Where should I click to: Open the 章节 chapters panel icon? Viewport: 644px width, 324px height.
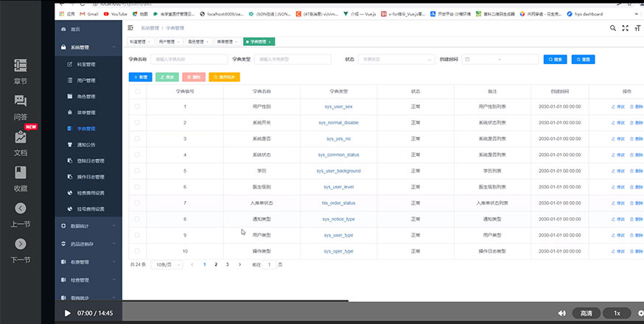pos(21,66)
